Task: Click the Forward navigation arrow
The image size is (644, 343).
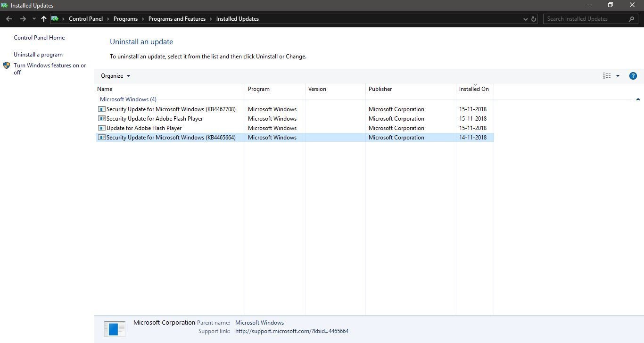Action: [23, 19]
